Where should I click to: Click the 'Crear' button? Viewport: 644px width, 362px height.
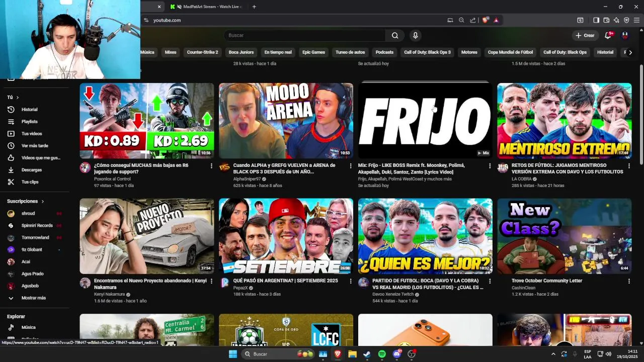(585, 35)
